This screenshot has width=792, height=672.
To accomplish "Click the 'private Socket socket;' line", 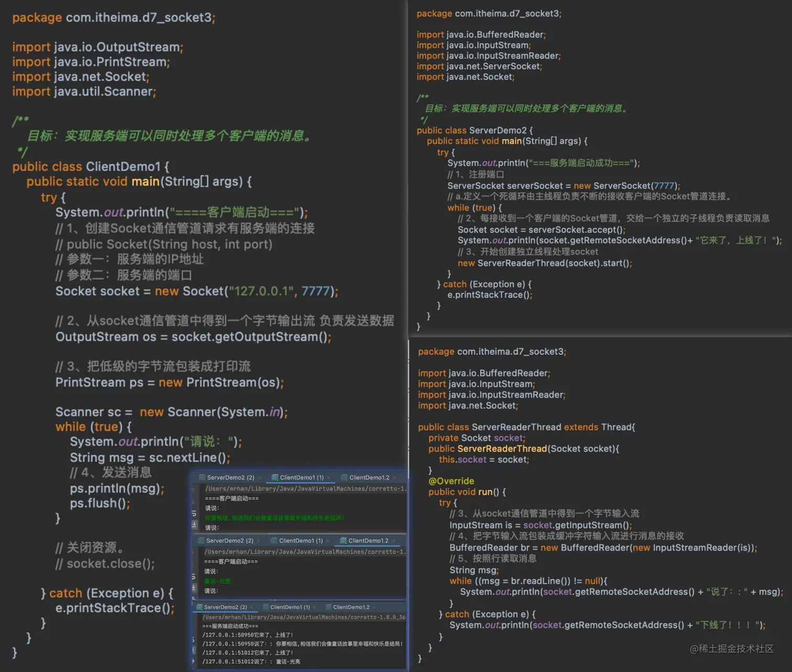I will 477,438.
